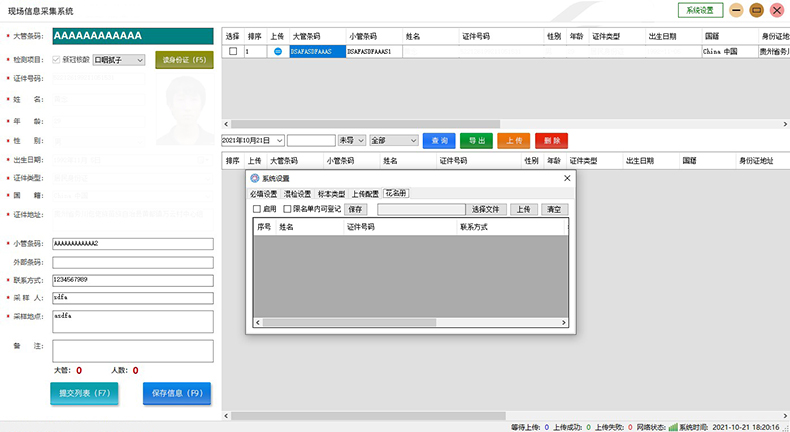790x432 pixels.
Task: Close the 系统设置 dialog with X
Action: 567,178
